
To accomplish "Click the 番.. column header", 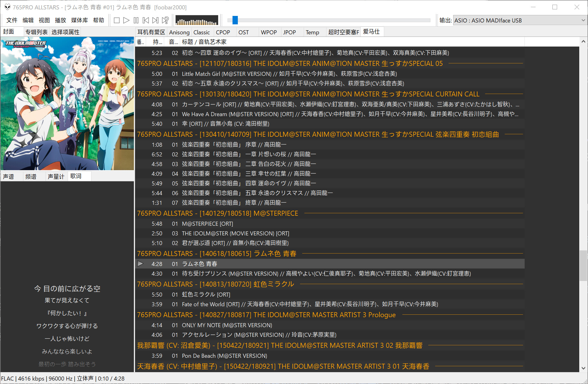I will tap(140, 42).
